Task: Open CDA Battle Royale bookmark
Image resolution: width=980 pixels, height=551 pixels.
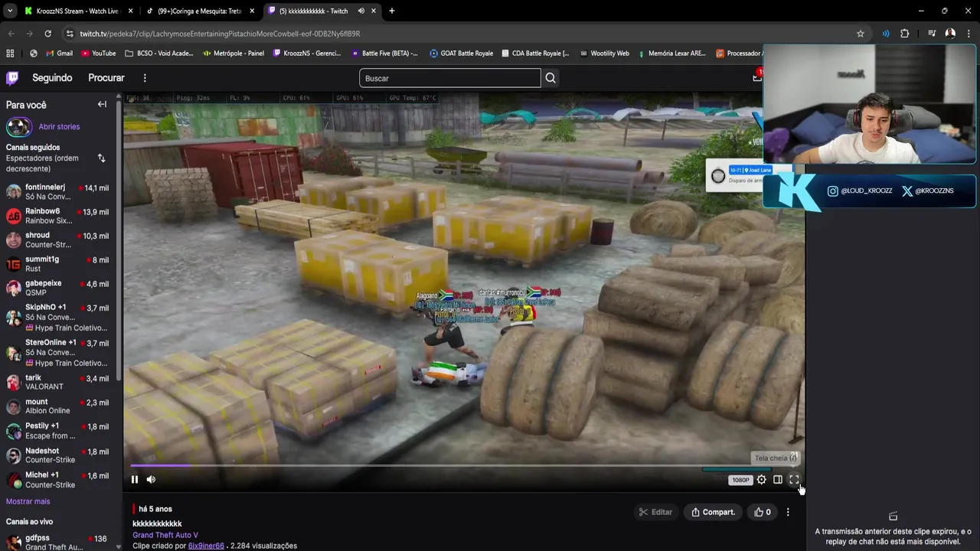Action: pos(535,54)
